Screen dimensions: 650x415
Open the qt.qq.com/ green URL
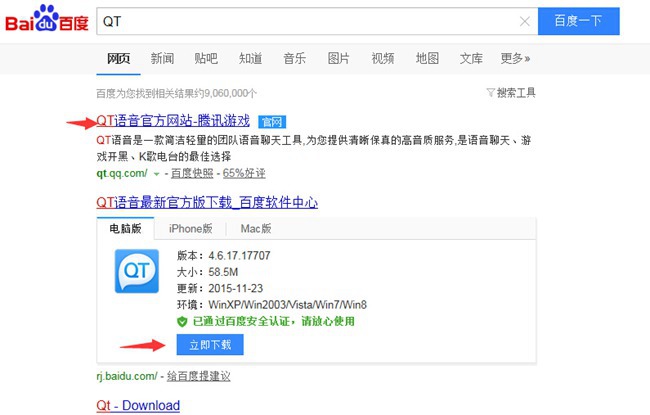click(x=122, y=173)
